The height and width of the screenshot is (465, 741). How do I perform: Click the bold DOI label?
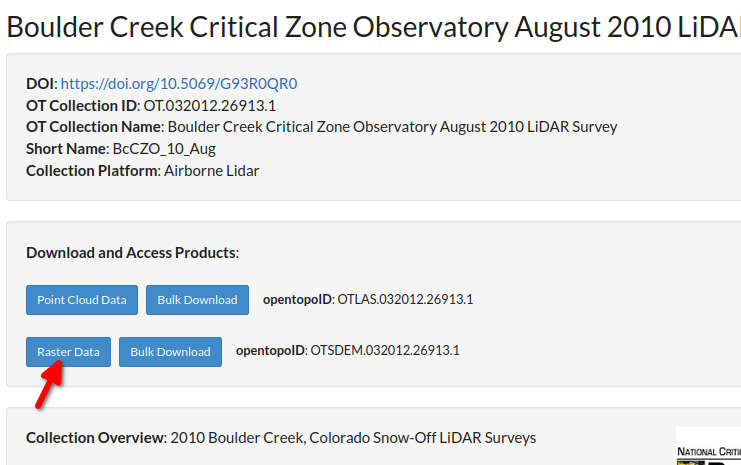(x=42, y=84)
